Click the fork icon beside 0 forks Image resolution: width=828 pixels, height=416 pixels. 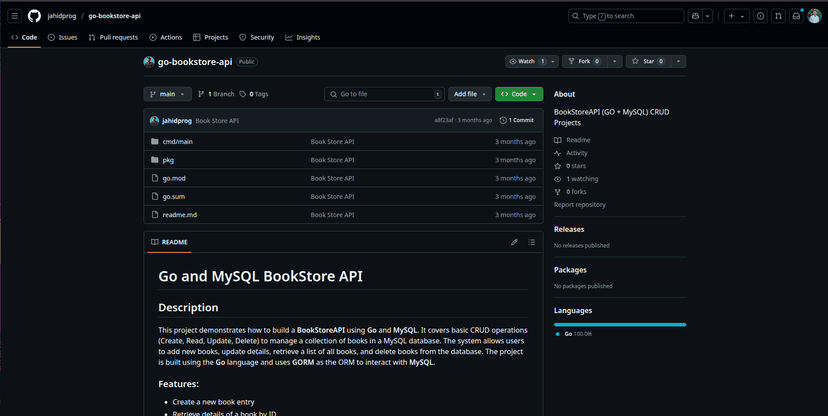pyautogui.click(x=558, y=192)
